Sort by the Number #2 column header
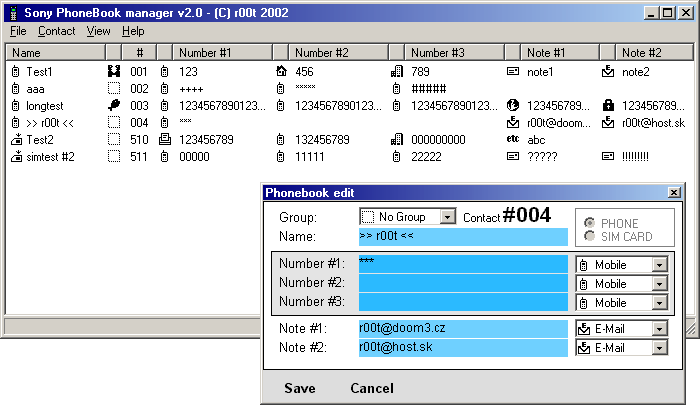Image resolution: width=700 pixels, height=405 pixels. click(339, 52)
